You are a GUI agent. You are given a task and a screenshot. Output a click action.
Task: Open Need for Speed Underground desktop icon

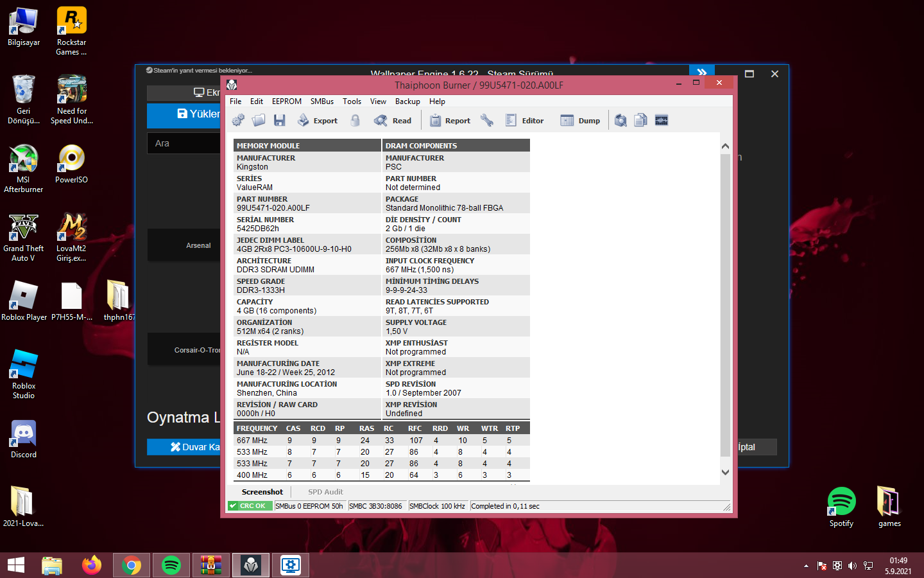tap(71, 100)
